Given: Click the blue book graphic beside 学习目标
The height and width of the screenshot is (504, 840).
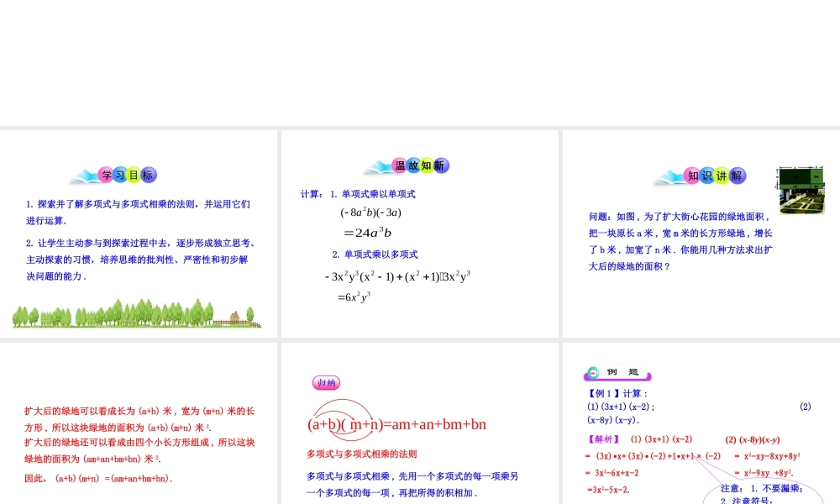Looking at the screenshot, I should click(x=86, y=176).
